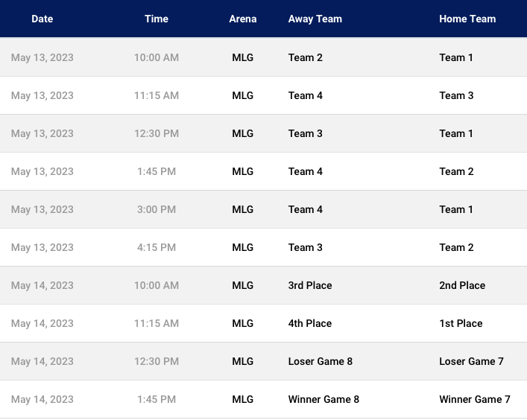Click away Team 4 in the 1:45 PM May 13 game
The height and width of the screenshot is (420, 527).
305,171
